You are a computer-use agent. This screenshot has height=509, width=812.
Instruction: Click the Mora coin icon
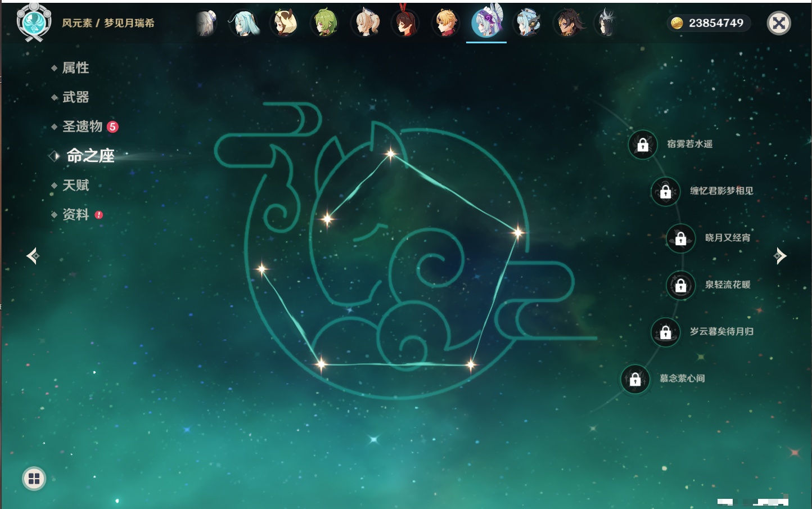677,23
